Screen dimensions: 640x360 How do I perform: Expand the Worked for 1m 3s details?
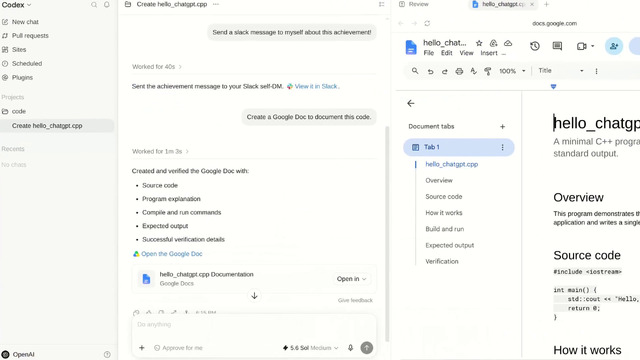160,151
